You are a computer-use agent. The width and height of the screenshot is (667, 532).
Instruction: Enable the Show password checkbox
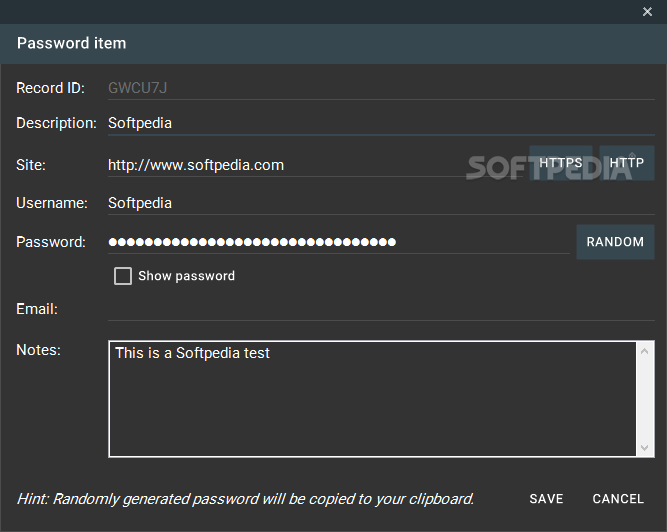point(123,276)
